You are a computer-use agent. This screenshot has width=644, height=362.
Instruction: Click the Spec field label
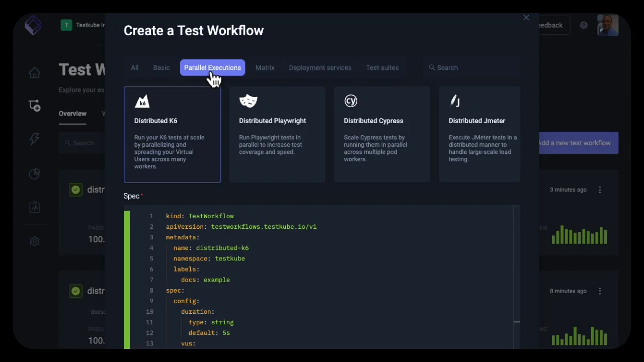(x=131, y=196)
